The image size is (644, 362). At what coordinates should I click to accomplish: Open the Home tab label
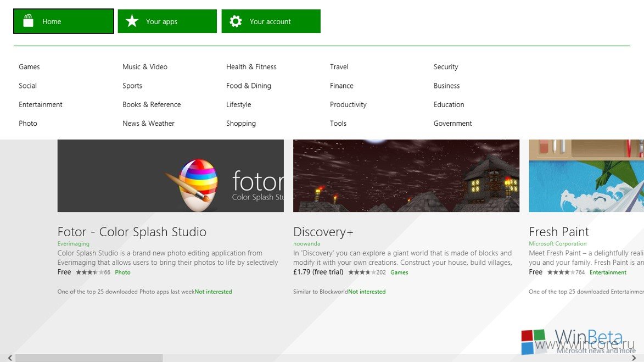(52, 21)
